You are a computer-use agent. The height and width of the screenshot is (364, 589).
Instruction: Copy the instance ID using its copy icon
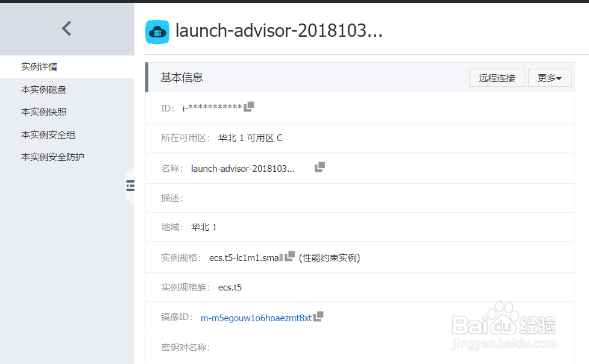249,106
